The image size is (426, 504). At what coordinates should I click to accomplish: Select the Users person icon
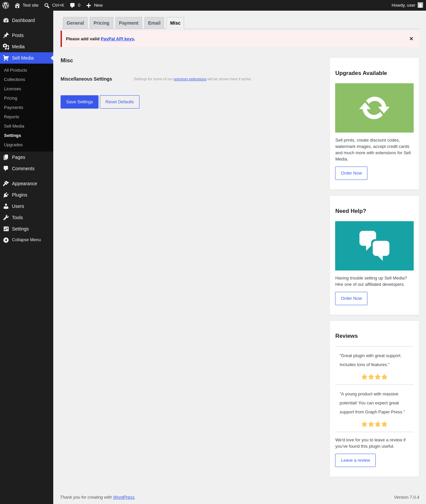coord(6,206)
